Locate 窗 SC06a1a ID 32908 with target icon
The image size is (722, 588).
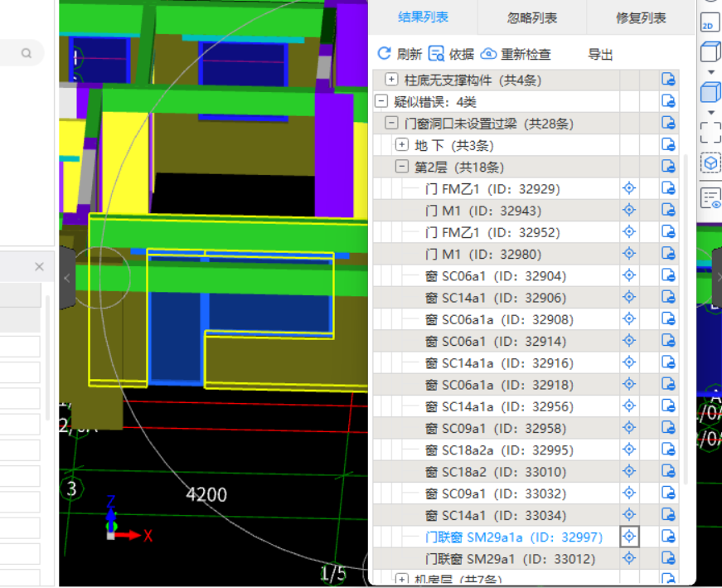tap(629, 318)
